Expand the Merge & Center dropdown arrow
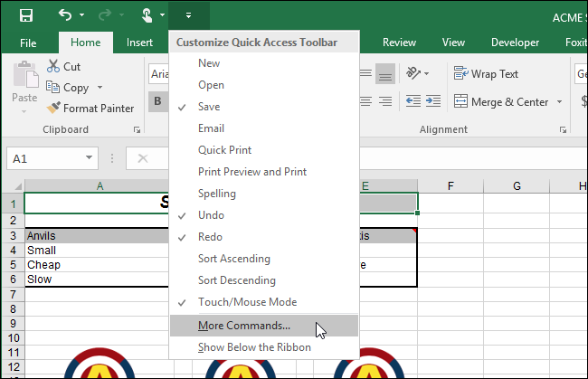 click(x=559, y=102)
